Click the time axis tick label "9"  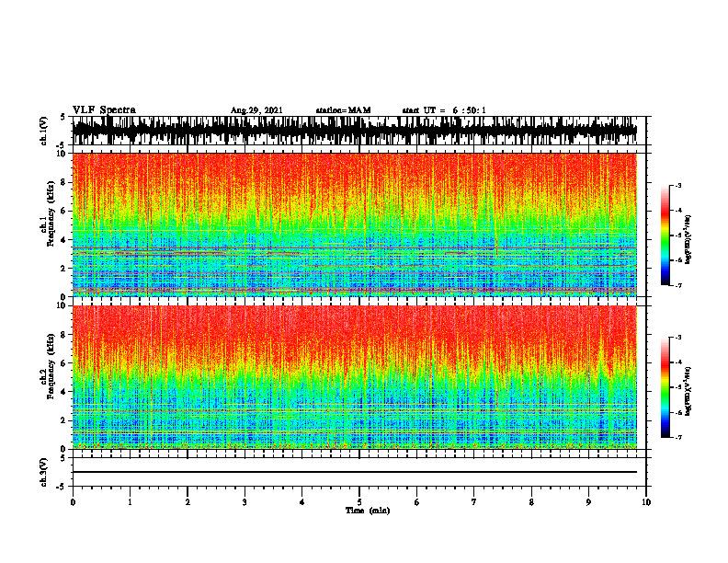point(588,502)
